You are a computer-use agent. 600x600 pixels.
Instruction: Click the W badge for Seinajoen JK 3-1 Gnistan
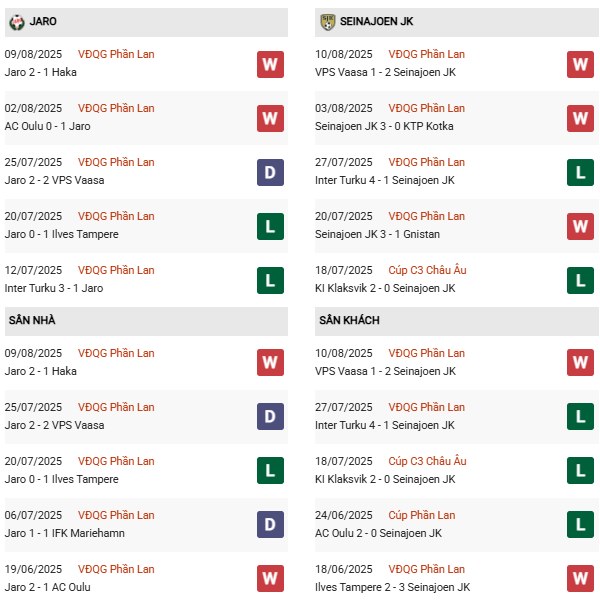(580, 226)
